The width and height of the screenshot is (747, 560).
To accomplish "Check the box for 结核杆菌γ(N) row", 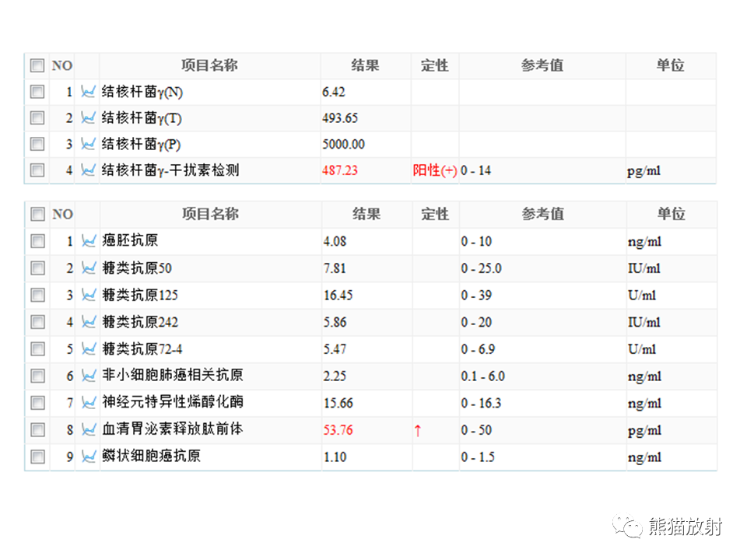I will pyautogui.click(x=37, y=92).
